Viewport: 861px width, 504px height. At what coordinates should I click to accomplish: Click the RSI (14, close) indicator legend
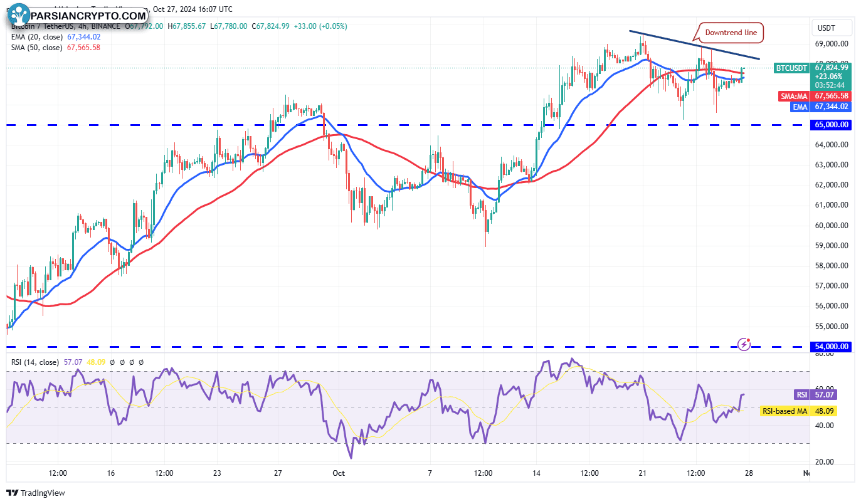pyautogui.click(x=35, y=362)
